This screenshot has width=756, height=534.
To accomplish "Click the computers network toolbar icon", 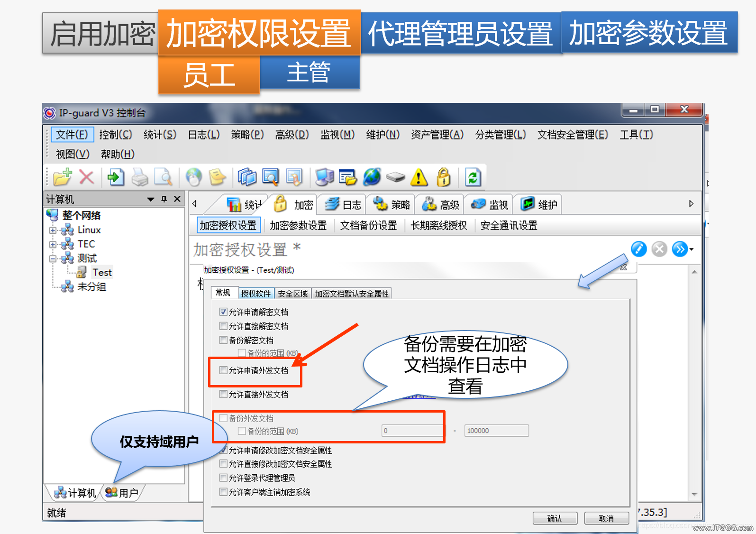I will pos(325,177).
